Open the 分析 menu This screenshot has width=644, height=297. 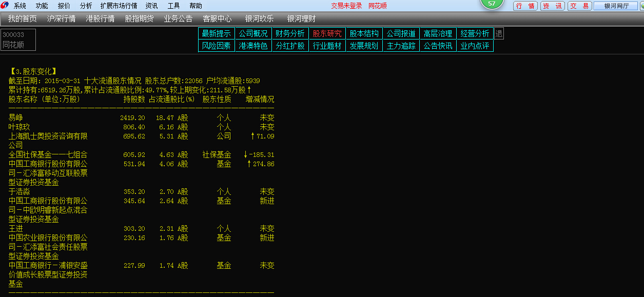click(x=86, y=6)
